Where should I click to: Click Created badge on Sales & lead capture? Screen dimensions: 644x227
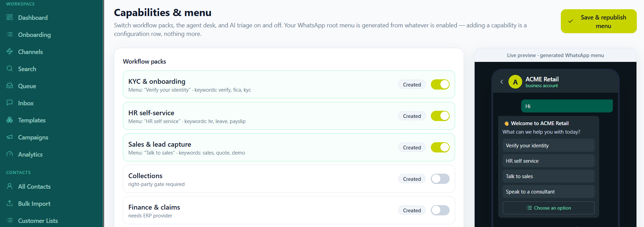412,147
